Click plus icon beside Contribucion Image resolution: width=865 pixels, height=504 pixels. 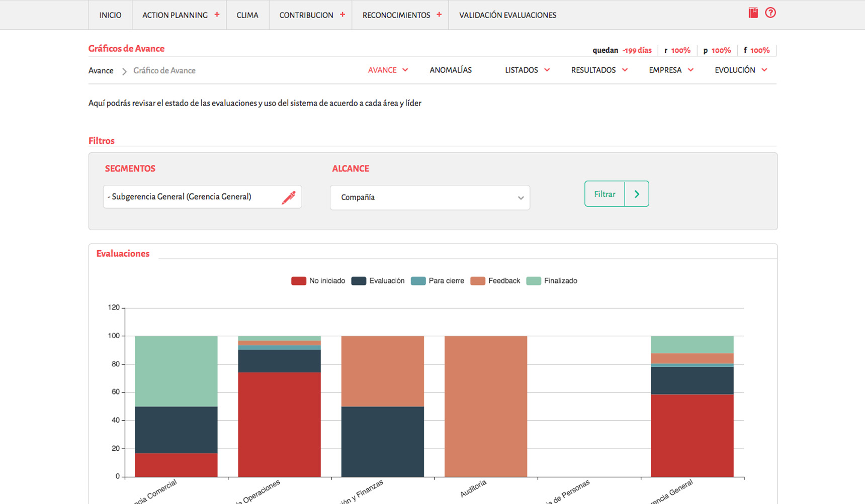click(342, 15)
